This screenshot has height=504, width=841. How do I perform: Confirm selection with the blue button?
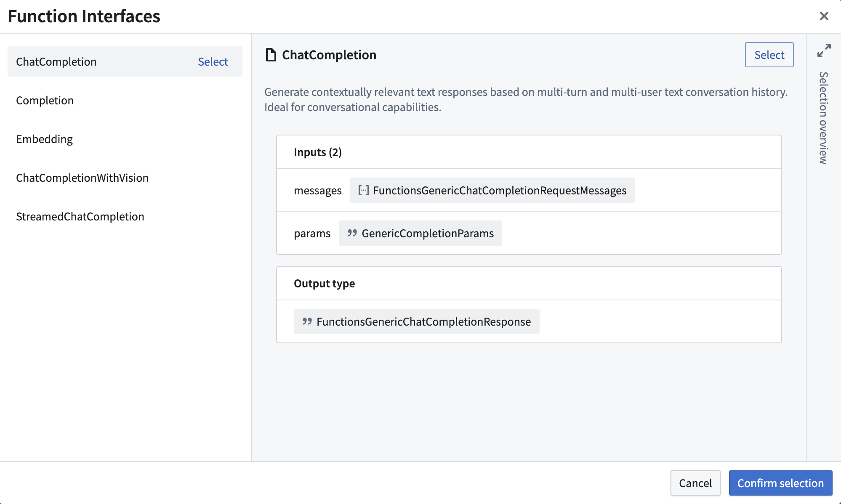click(x=780, y=483)
